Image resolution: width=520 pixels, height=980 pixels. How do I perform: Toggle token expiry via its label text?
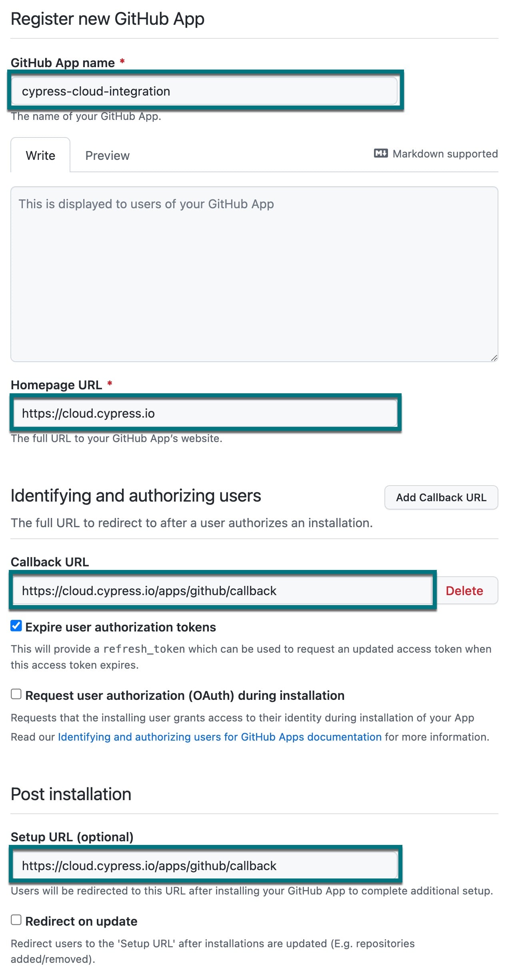click(120, 627)
